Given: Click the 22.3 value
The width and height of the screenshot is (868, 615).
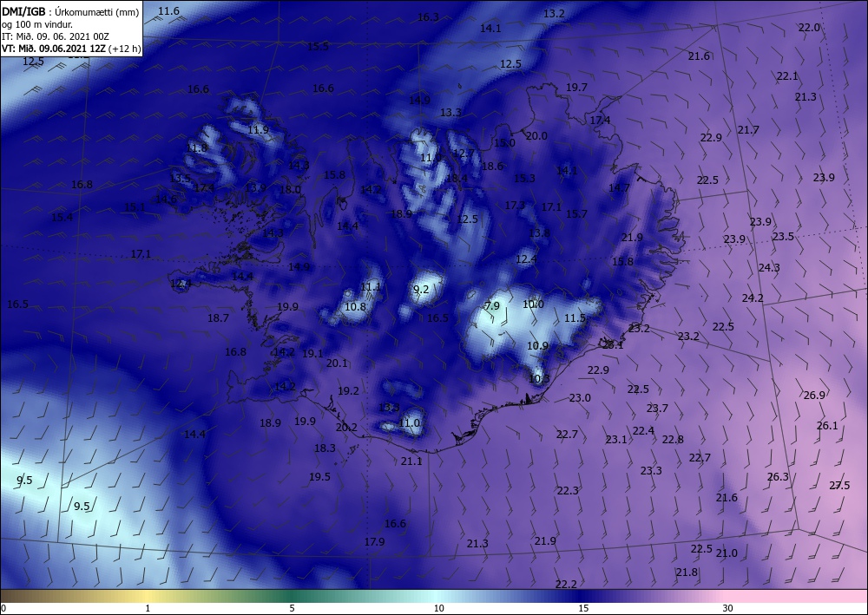Looking at the screenshot, I should pos(568,491).
